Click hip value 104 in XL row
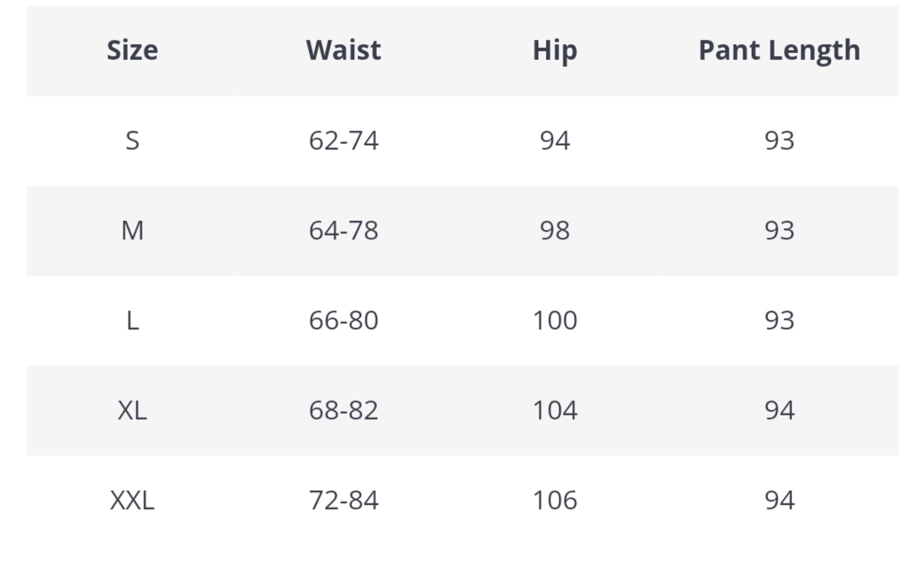This screenshot has width=924, height=577. click(x=555, y=410)
